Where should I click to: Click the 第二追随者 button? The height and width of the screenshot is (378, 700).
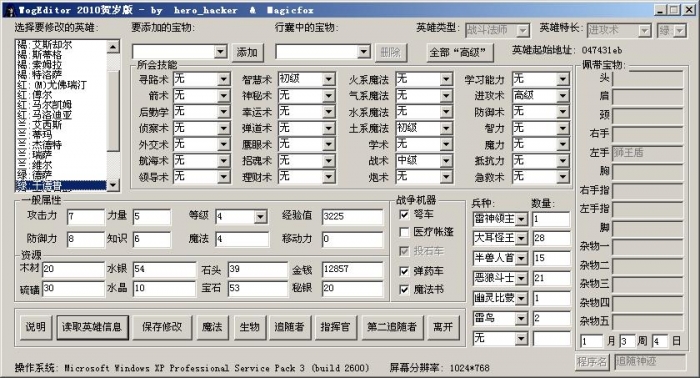(x=392, y=327)
